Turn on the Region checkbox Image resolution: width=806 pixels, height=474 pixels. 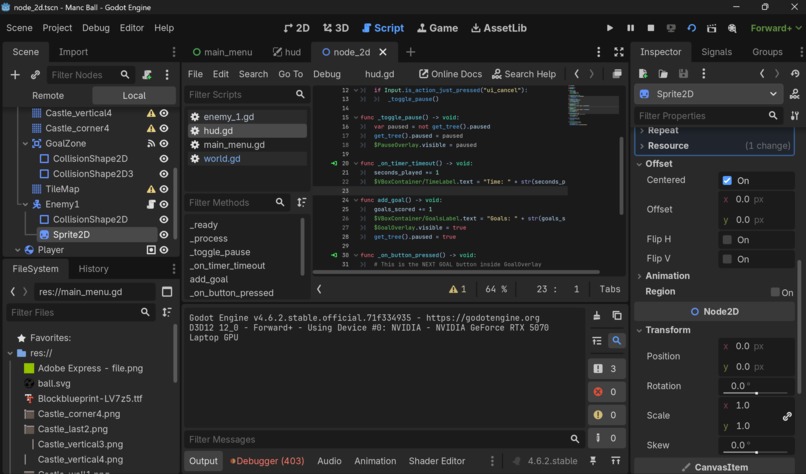[x=775, y=292]
